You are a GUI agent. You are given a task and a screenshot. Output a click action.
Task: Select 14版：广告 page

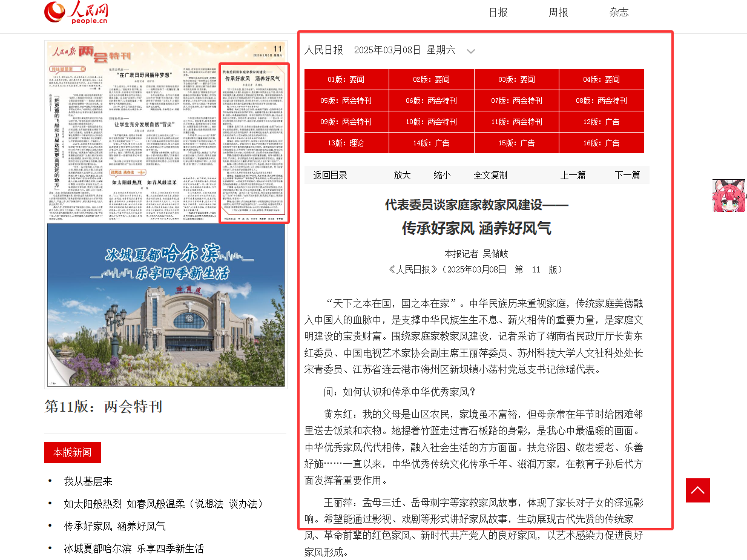click(432, 143)
